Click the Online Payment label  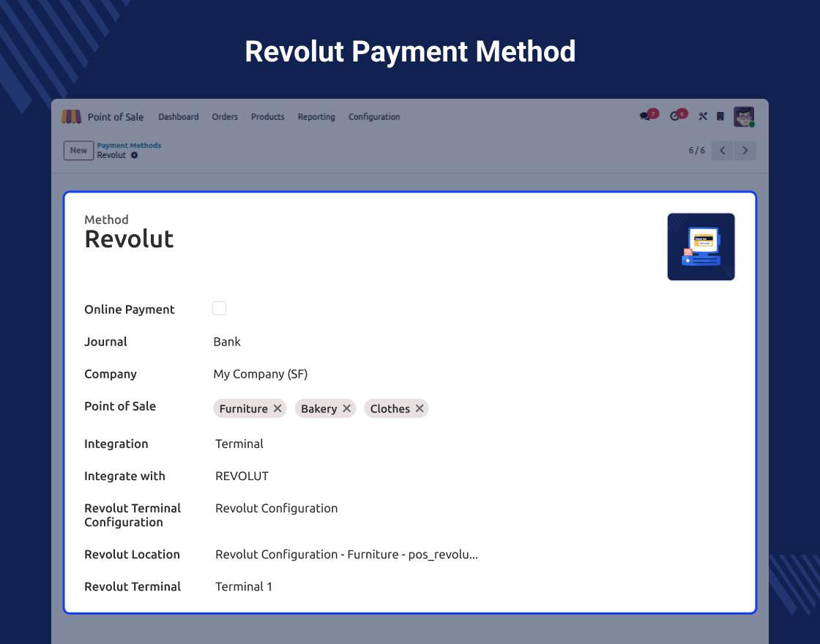[130, 310]
